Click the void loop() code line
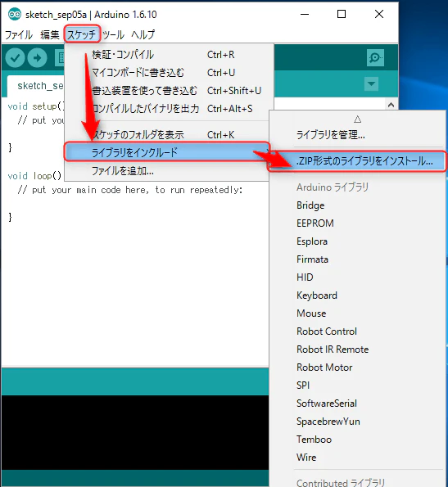The height and width of the screenshot is (487, 448). (x=34, y=176)
